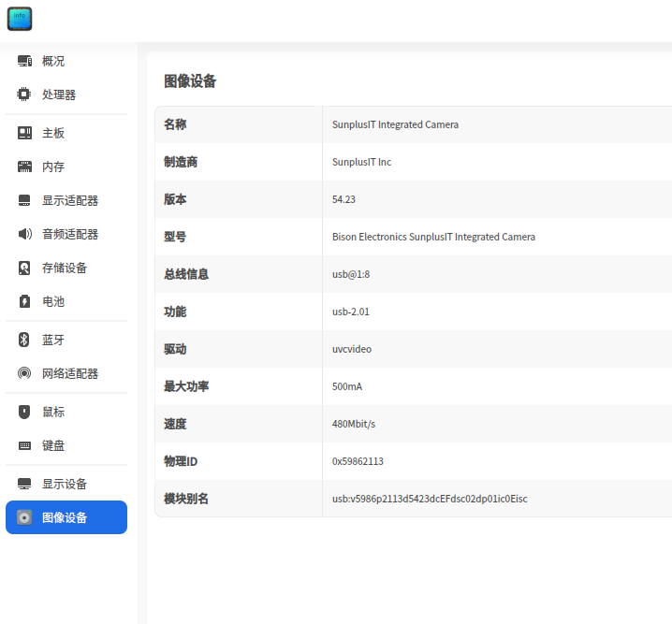Screen dimensions: 672x624
Task: Select 网络适配器 in sidebar
Action: point(66,373)
